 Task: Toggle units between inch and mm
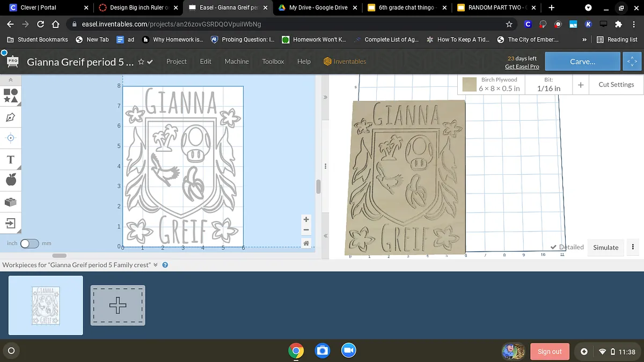pyautogui.click(x=29, y=243)
